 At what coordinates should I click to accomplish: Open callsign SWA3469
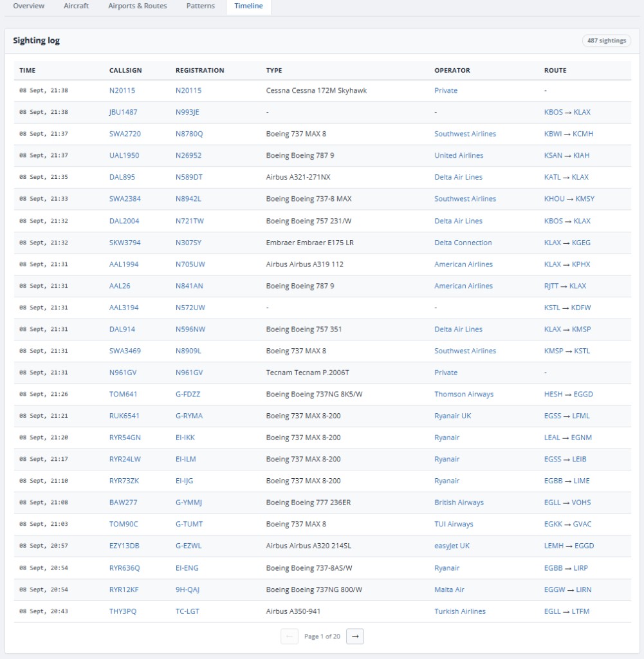125,351
